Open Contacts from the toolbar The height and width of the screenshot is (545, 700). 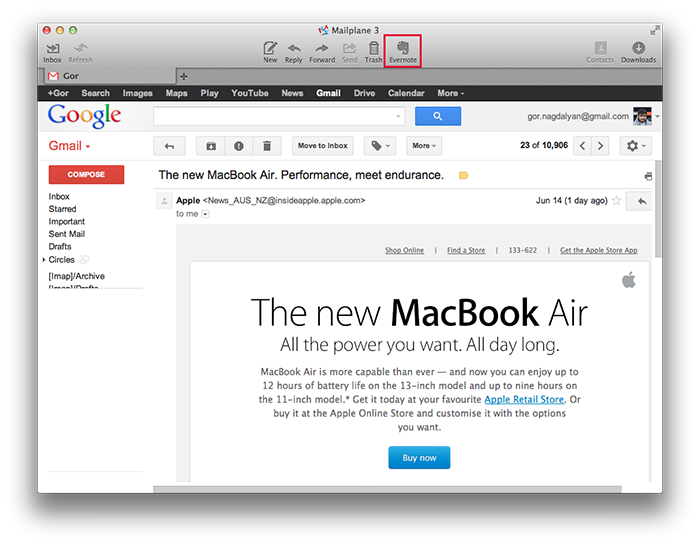click(600, 52)
